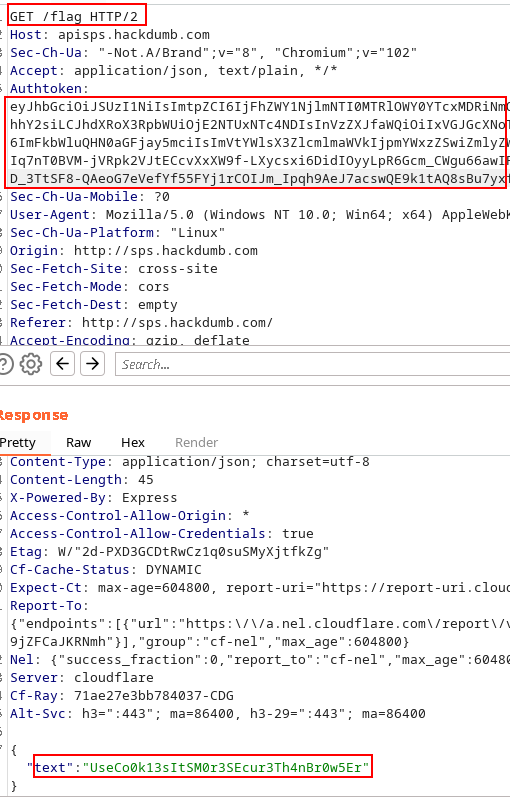Viewport: 510px width, 801px height.
Task: Click the line containing "group":"cf-nel"
Action: coord(210,642)
